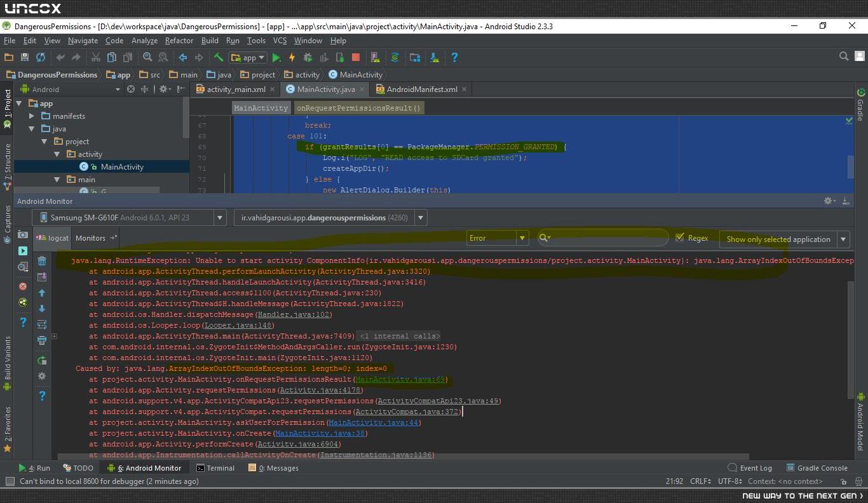The width and height of the screenshot is (868, 503).
Task: Click the Down the stack trace arrow
Action: click(42, 309)
